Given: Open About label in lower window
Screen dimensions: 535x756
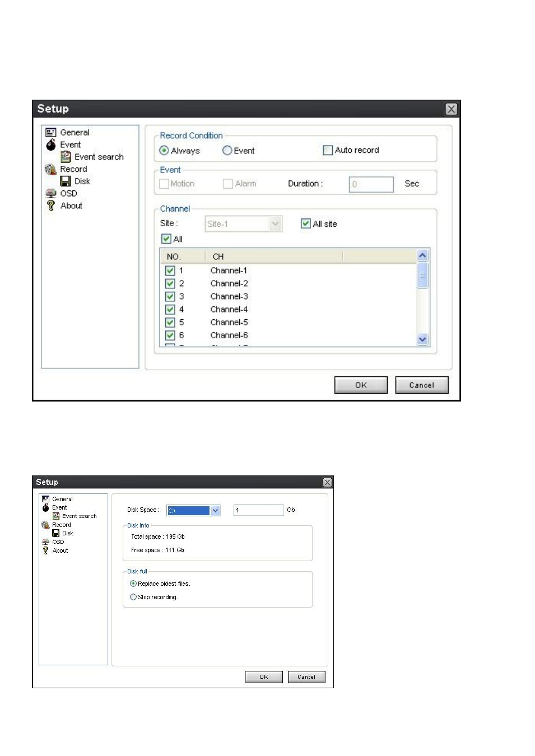Looking at the screenshot, I should coord(60,550).
